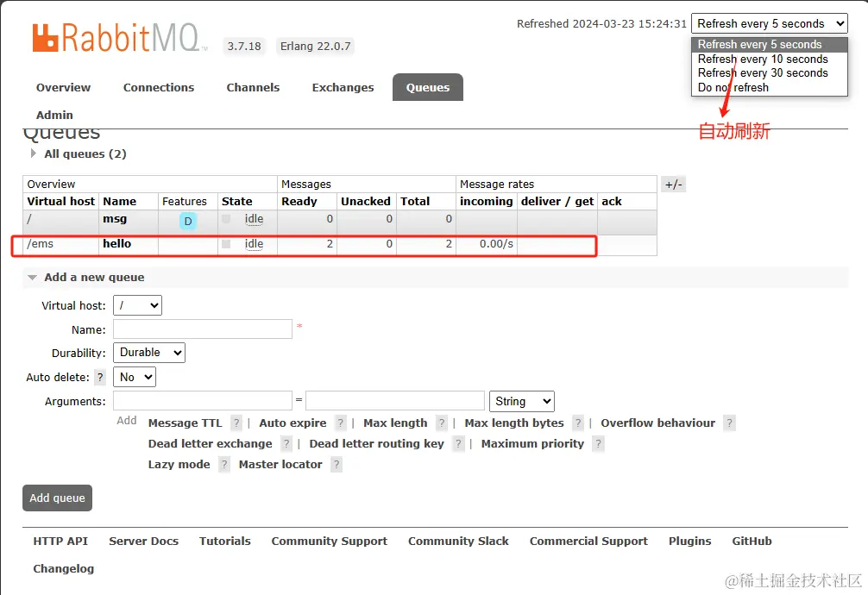Viewport: 868px width, 595px height.
Task: Open the Durability dropdown
Action: pos(149,353)
